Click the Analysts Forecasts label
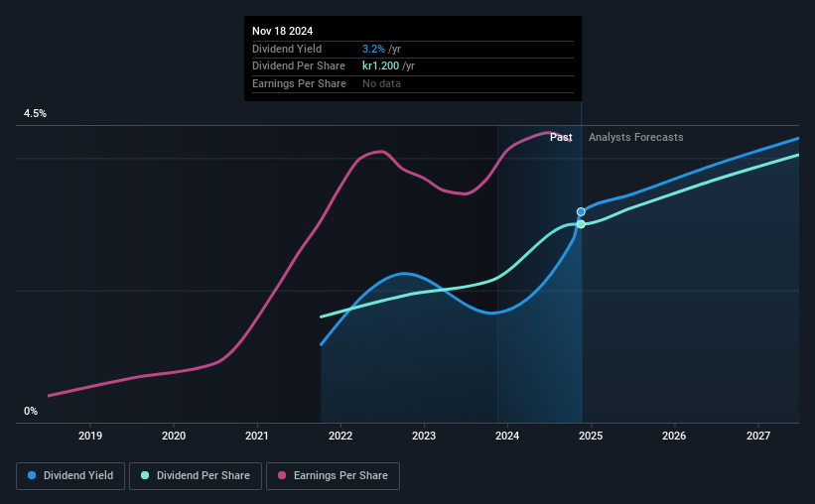Image resolution: width=815 pixels, height=504 pixels. pyautogui.click(x=635, y=137)
